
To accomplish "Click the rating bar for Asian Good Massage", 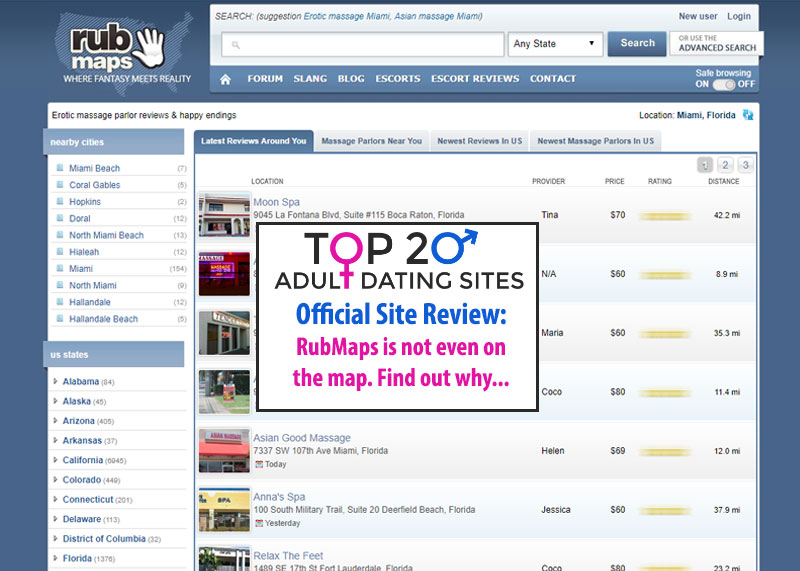I will [x=665, y=452].
